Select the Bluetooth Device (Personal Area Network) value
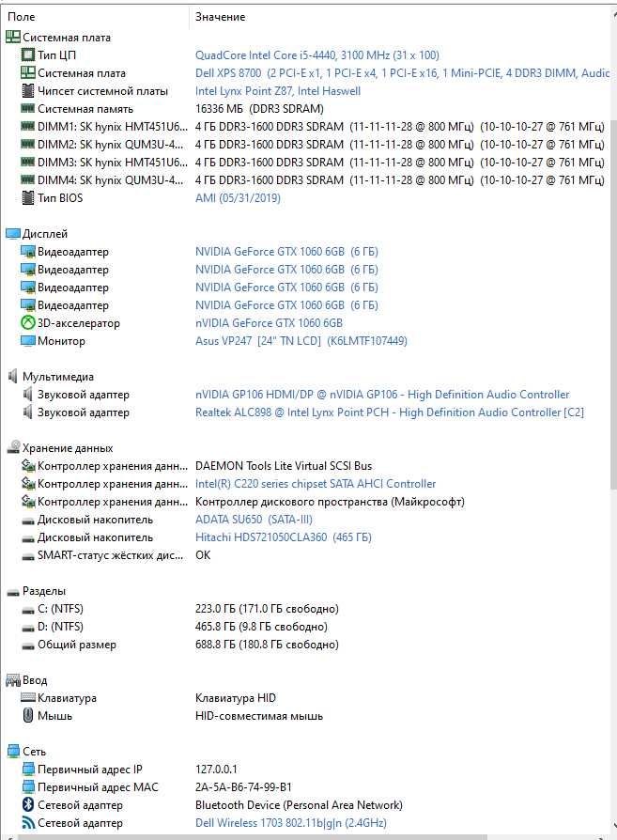 click(299, 804)
